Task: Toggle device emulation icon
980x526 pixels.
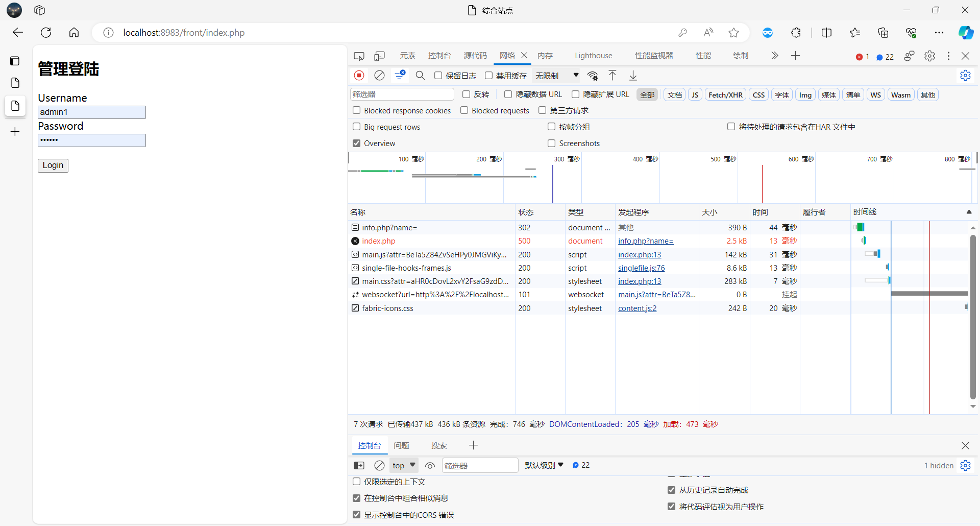Action: (379, 56)
